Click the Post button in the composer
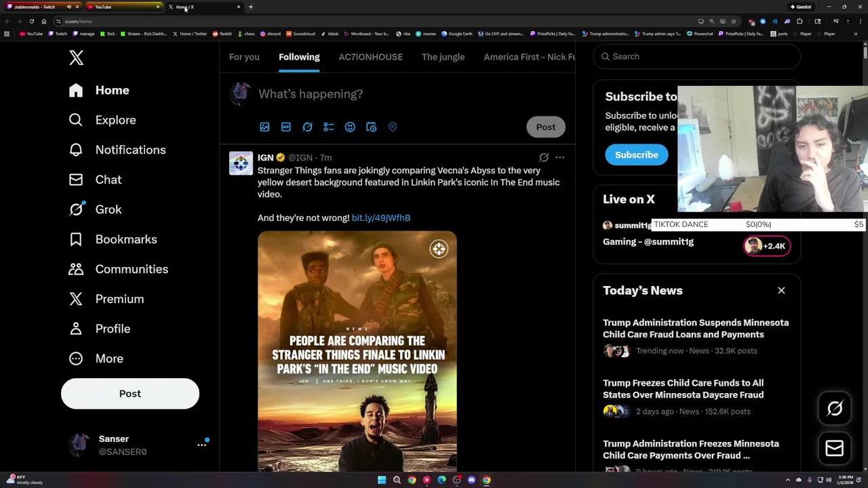868x488 pixels. pos(546,127)
